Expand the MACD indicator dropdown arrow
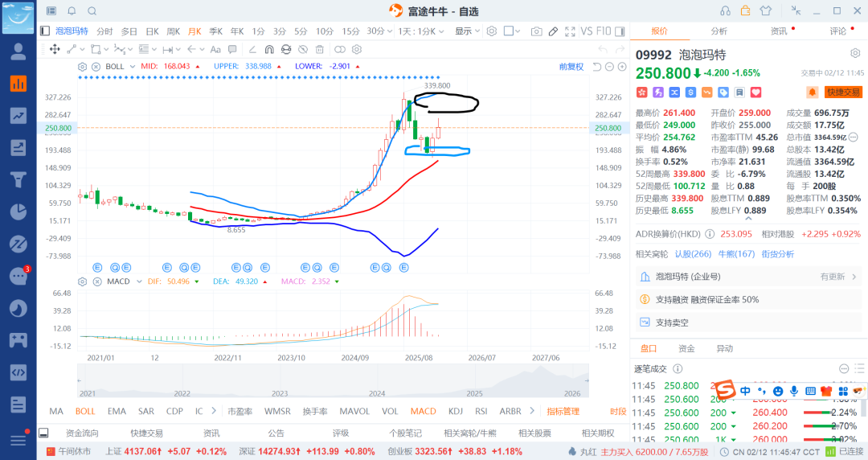The width and height of the screenshot is (868, 460). (x=139, y=281)
